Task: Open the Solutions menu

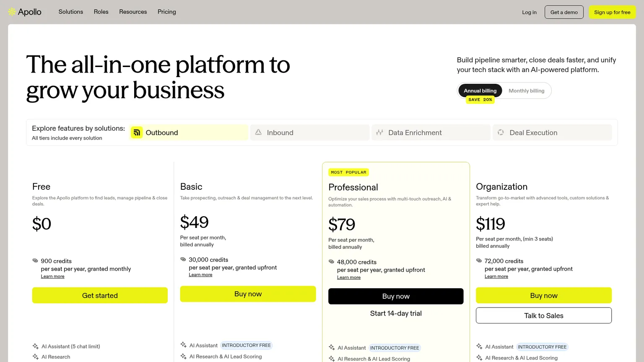Action: pyautogui.click(x=71, y=12)
